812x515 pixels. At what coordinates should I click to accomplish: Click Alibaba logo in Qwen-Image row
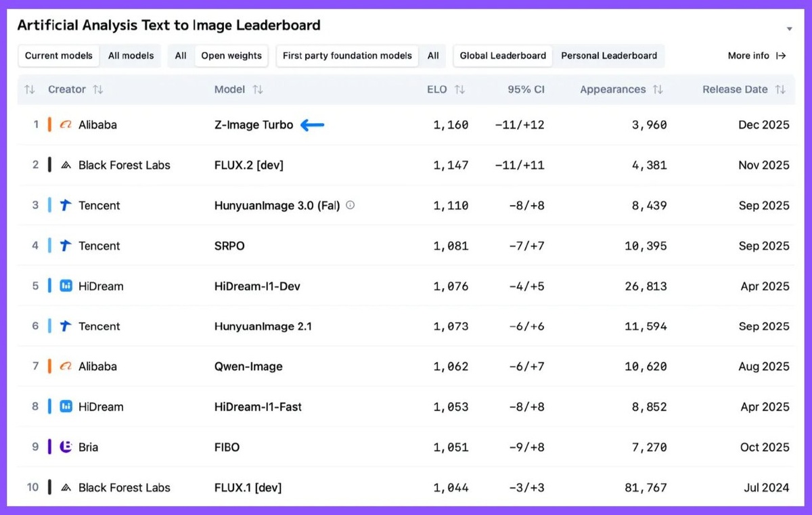point(66,366)
